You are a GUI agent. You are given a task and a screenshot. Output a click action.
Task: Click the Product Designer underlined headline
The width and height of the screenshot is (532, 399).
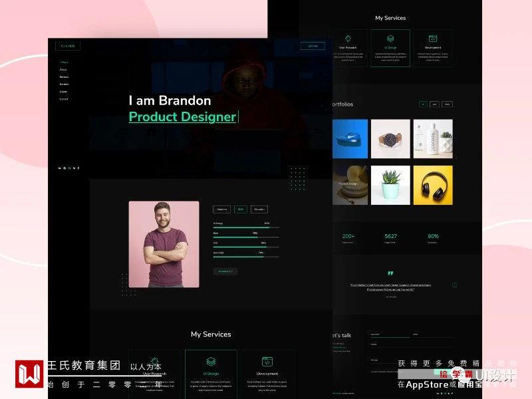click(x=182, y=116)
